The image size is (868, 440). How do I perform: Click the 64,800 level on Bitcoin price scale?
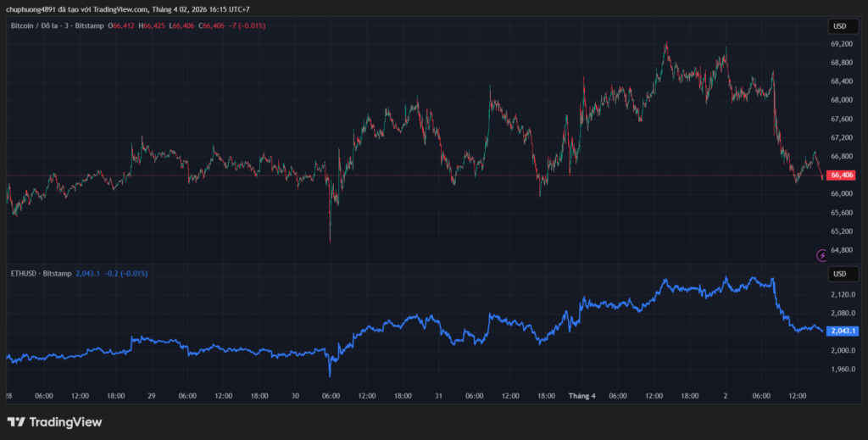[x=841, y=249]
